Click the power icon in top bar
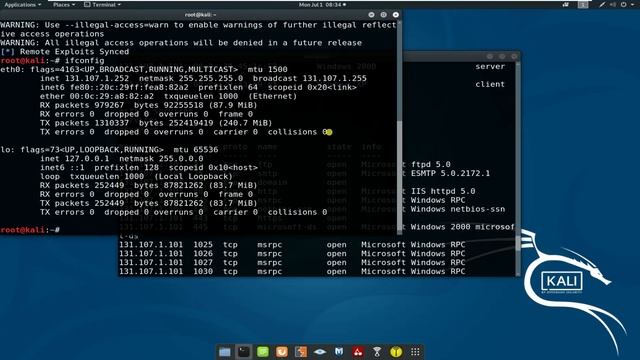640x360 pixels. 623,4
